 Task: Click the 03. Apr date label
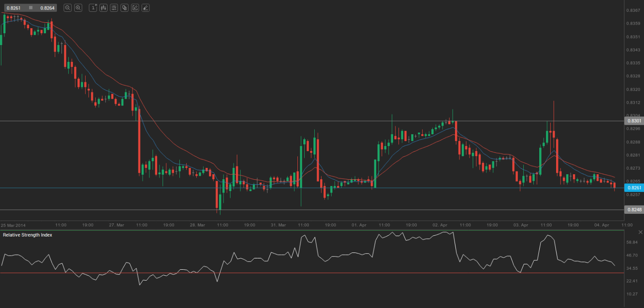pyautogui.click(x=521, y=225)
